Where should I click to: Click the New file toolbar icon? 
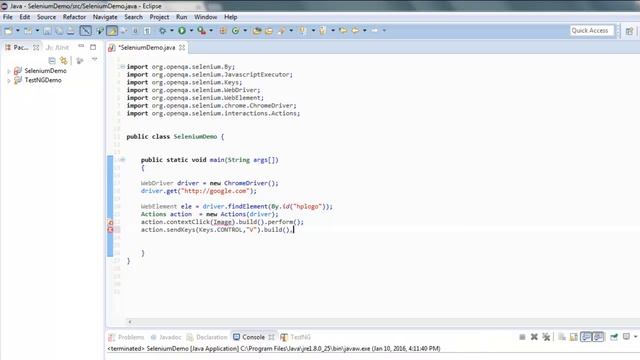[8, 31]
